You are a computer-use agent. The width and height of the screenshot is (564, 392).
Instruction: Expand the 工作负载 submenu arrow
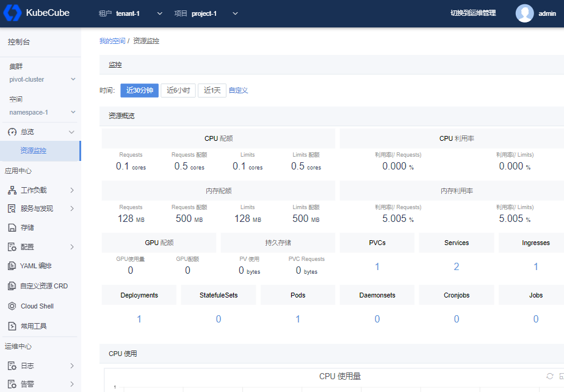pos(72,190)
